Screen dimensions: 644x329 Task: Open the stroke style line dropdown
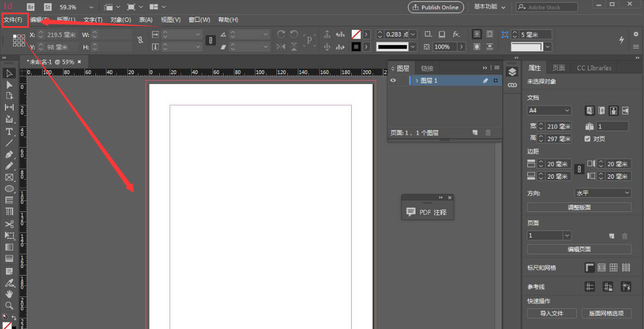point(413,47)
